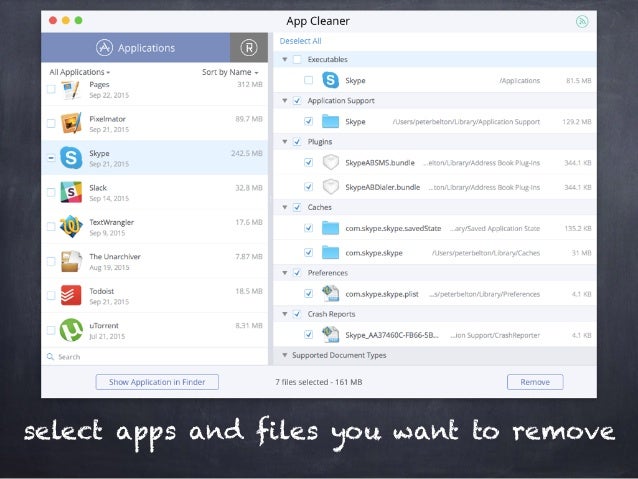The width and height of the screenshot is (638, 479).
Task: Click the com.skype.skype caches folder icon
Action: tap(330, 252)
